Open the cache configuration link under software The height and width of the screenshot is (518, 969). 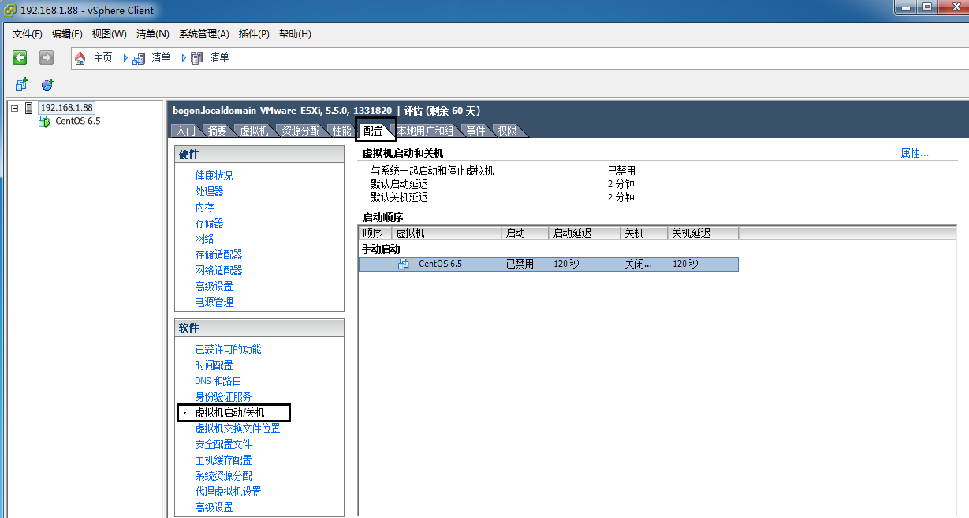tap(224, 461)
